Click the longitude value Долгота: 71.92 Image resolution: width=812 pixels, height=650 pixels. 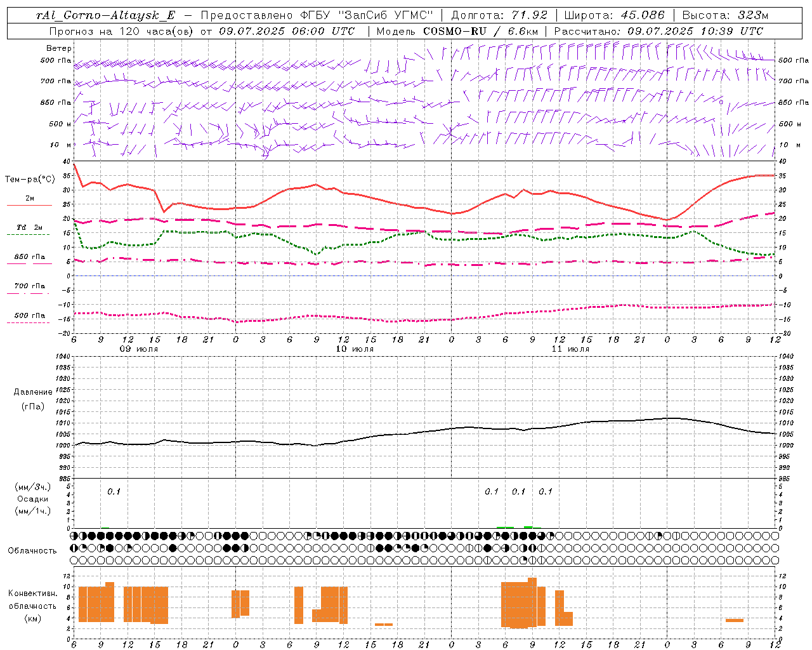tap(499, 15)
